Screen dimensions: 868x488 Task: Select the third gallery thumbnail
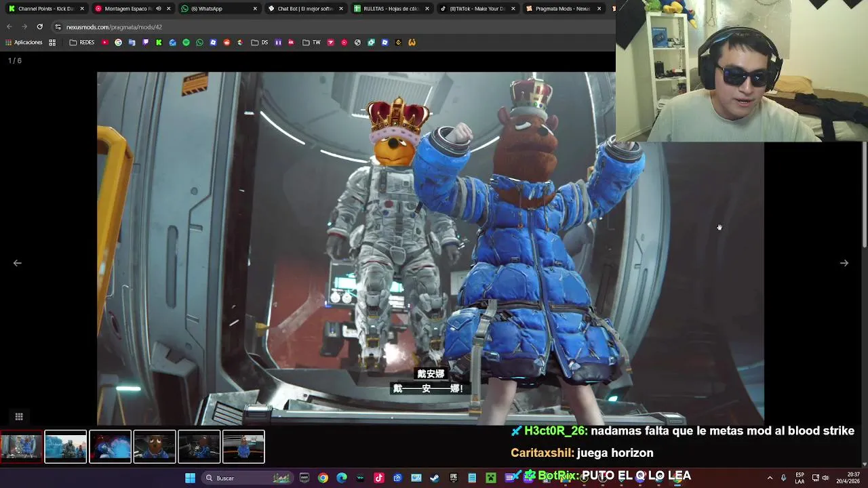110,447
